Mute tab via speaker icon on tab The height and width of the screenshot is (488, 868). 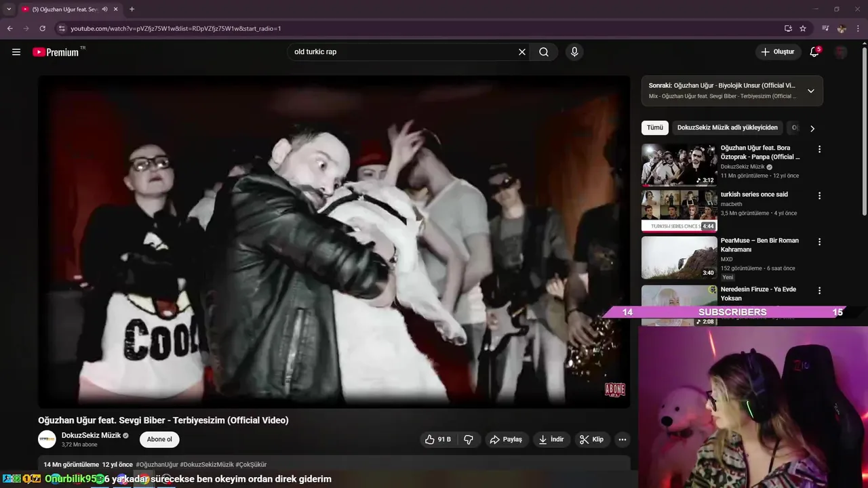[x=104, y=9]
